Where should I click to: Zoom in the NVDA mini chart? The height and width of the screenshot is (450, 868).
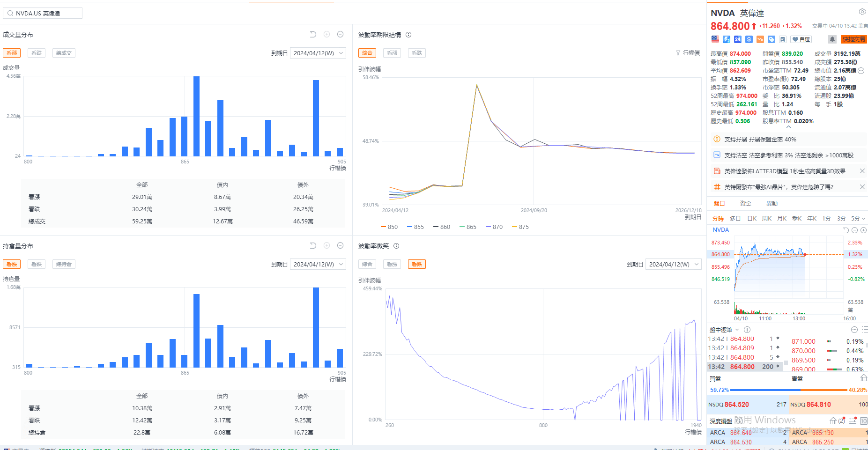863,230
